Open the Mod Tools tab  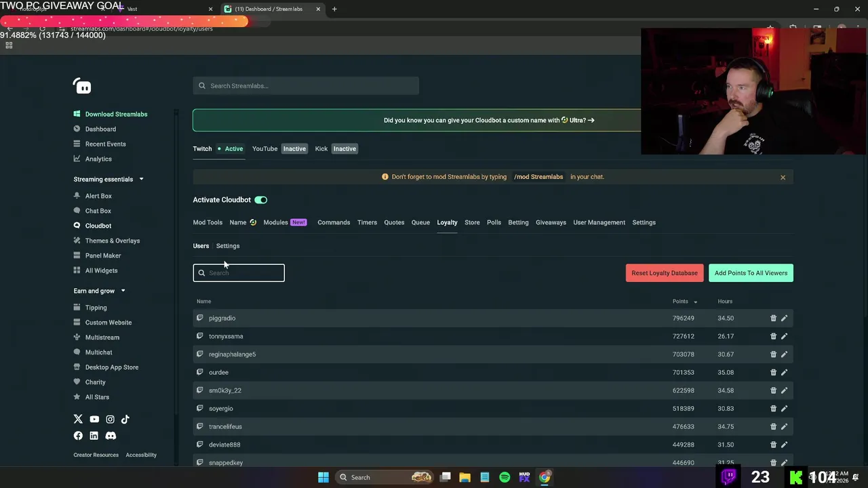click(x=208, y=222)
